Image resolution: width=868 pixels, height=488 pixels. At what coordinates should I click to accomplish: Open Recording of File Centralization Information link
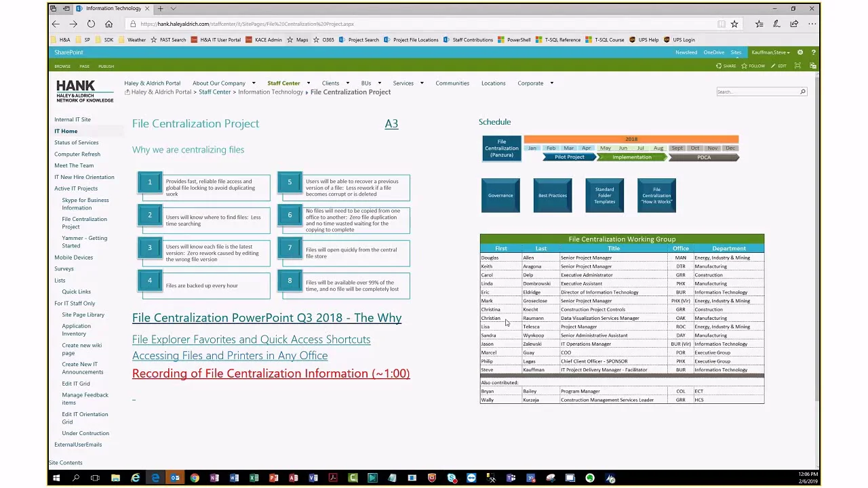(271, 373)
